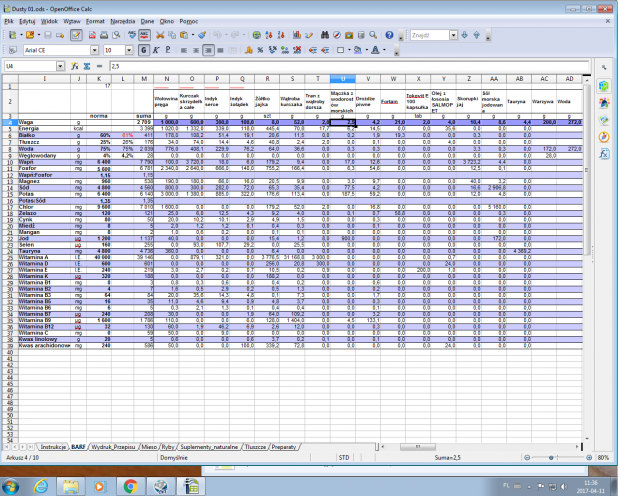
Task: Switch to Instrukcje sheet tab
Action: 53,447
